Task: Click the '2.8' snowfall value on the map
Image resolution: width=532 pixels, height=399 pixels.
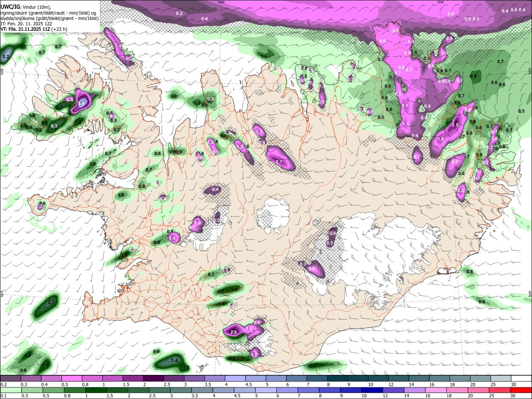Action: pos(233,332)
